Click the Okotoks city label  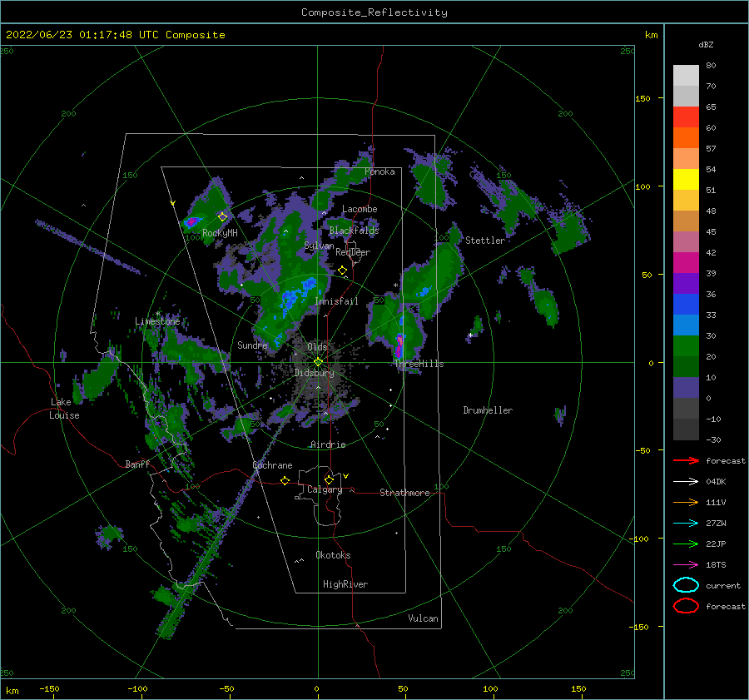pos(333,554)
